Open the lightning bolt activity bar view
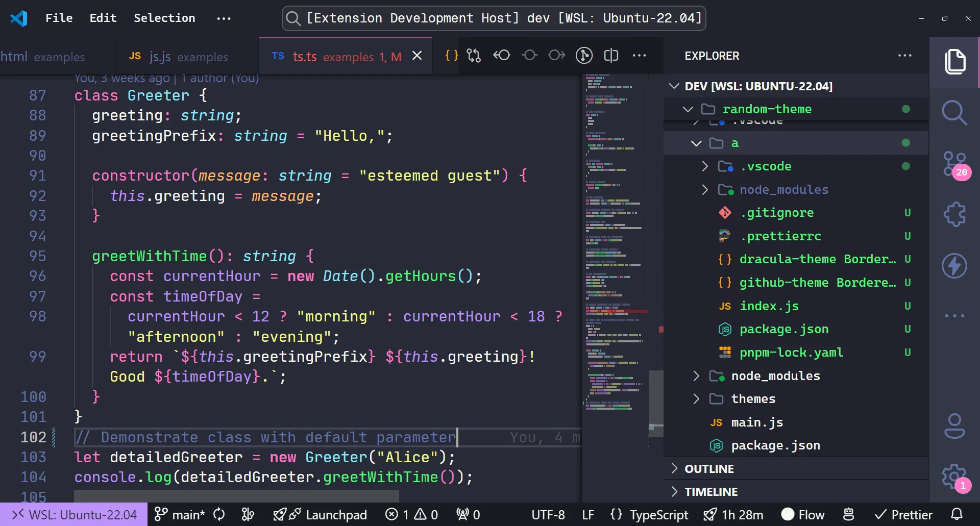Image resolution: width=980 pixels, height=526 pixels. [x=954, y=265]
